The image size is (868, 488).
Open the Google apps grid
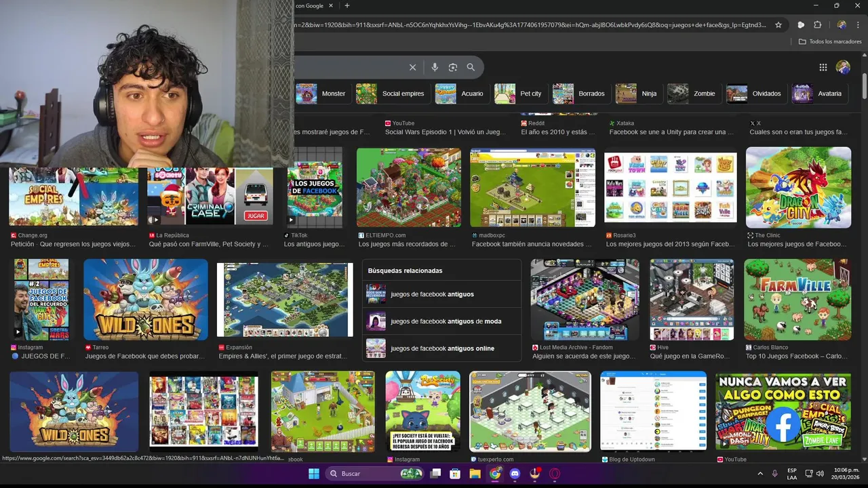[823, 67]
